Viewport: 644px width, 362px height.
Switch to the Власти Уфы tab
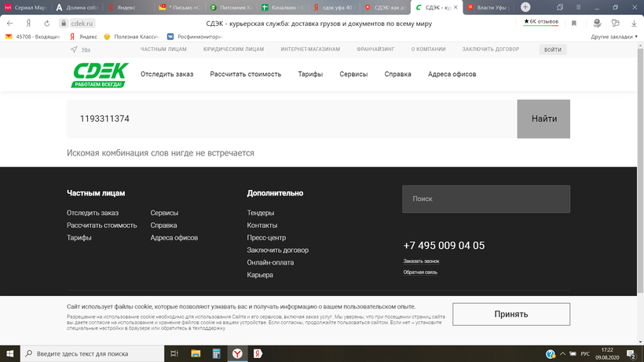pyautogui.click(x=488, y=7)
